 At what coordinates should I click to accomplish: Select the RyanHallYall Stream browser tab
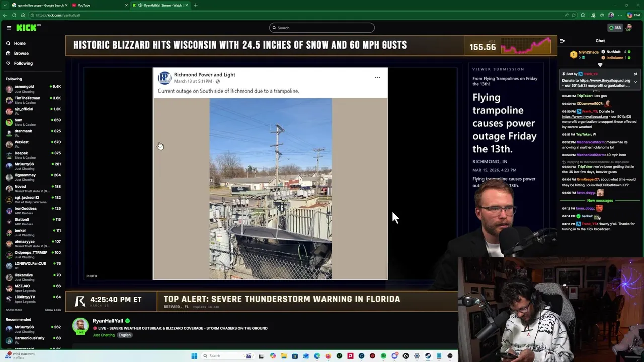point(160,5)
